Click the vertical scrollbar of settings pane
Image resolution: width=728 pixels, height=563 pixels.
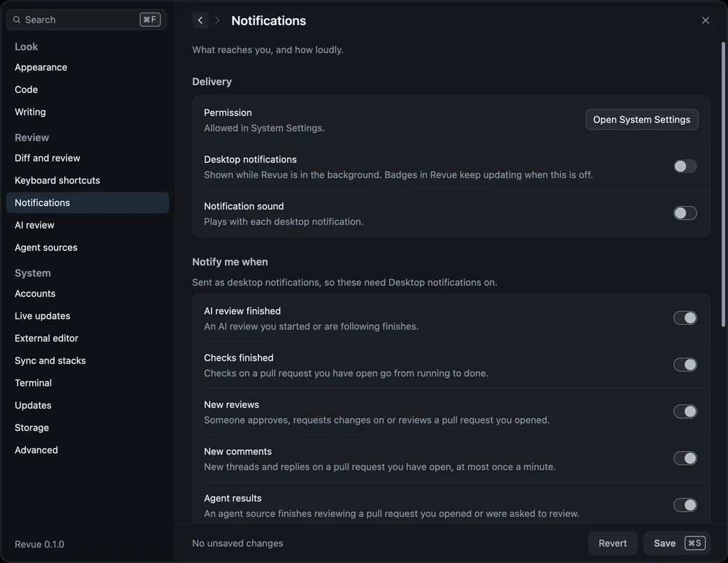click(x=723, y=184)
